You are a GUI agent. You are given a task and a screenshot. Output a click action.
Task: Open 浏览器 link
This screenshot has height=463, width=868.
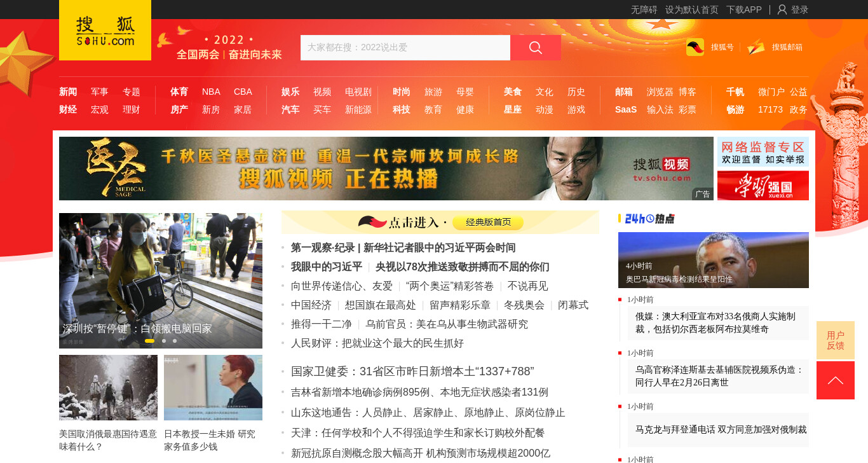(x=660, y=92)
